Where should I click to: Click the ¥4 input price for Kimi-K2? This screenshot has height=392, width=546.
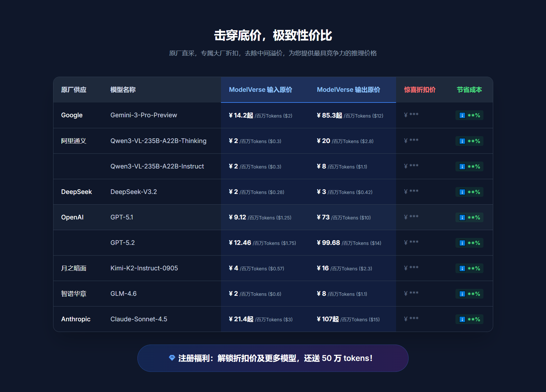coord(234,268)
